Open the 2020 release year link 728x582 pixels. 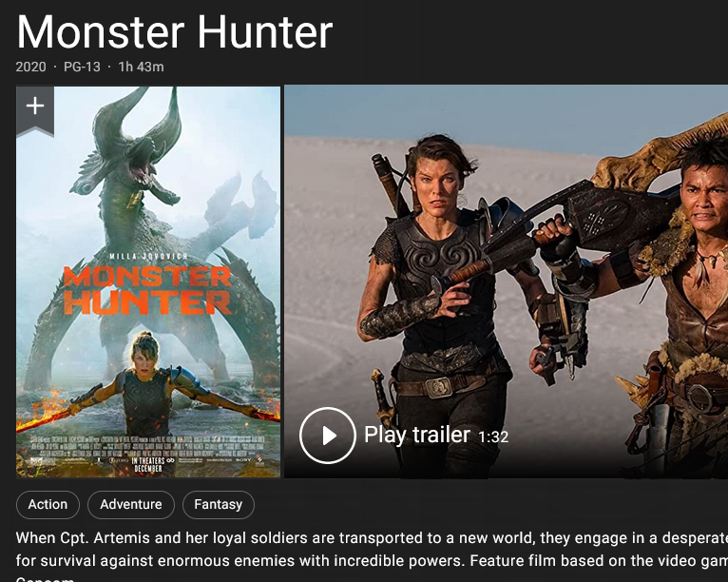pos(30,67)
